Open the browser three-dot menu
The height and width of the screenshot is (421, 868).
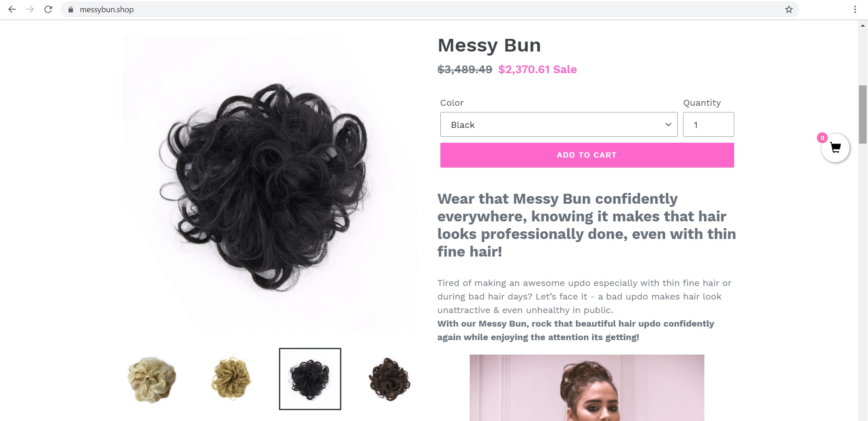(x=855, y=9)
